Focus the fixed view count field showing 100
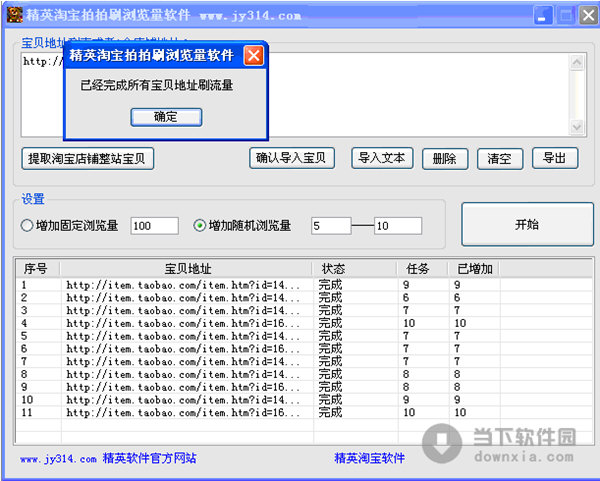The height and width of the screenshot is (481, 600). click(155, 226)
